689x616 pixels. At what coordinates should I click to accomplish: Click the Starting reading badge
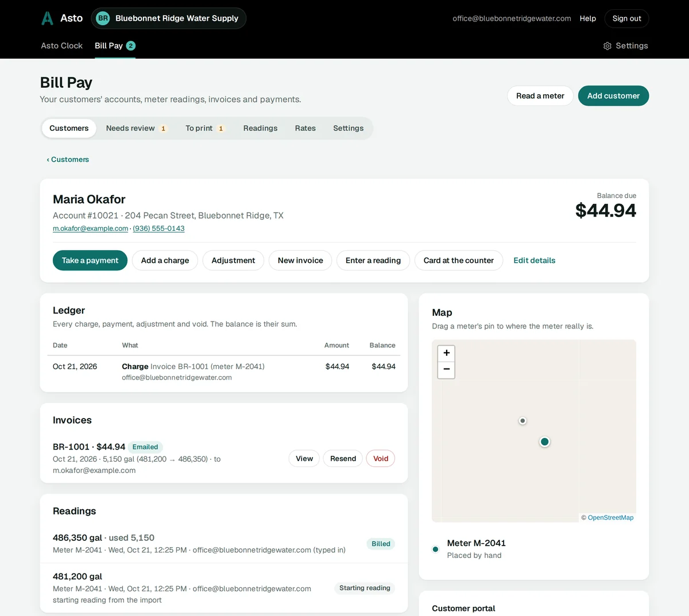[x=365, y=588]
